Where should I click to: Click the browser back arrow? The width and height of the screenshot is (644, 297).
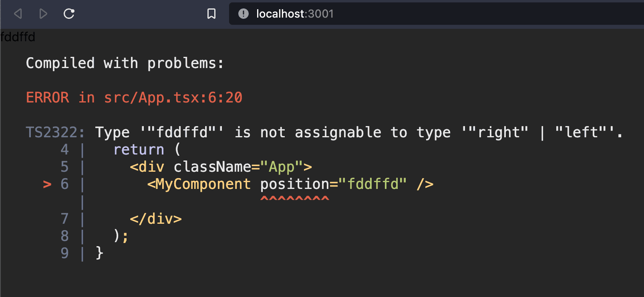pos(18,14)
